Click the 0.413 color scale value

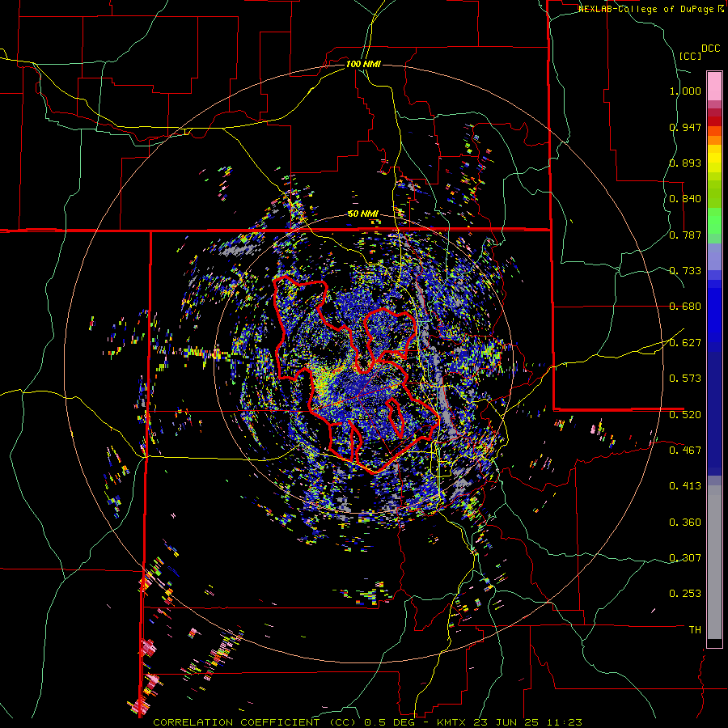[x=685, y=486]
